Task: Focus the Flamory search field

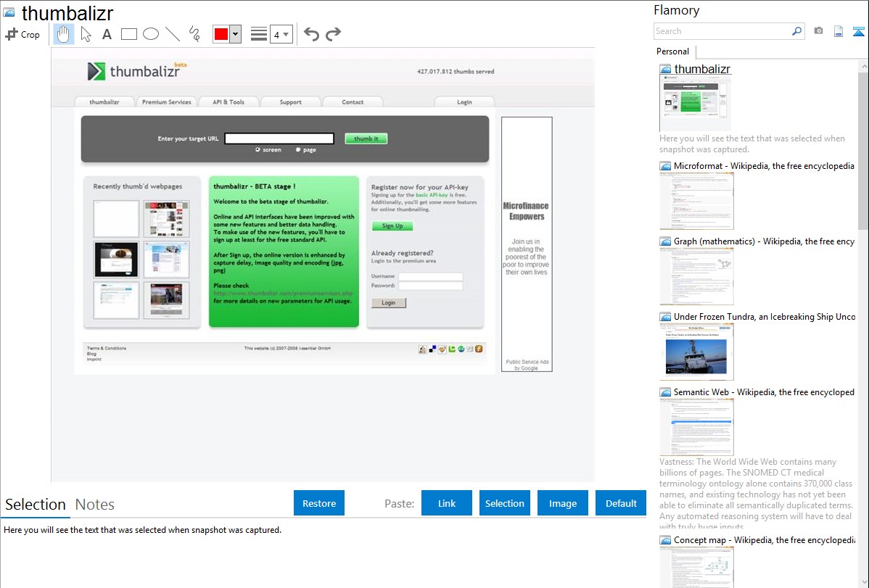Action: pyautogui.click(x=722, y=31)
